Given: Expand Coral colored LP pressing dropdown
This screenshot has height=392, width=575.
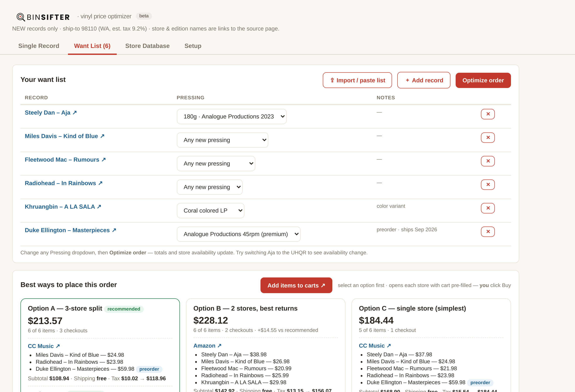Looking at the screenshot, I should coord(211,210).
